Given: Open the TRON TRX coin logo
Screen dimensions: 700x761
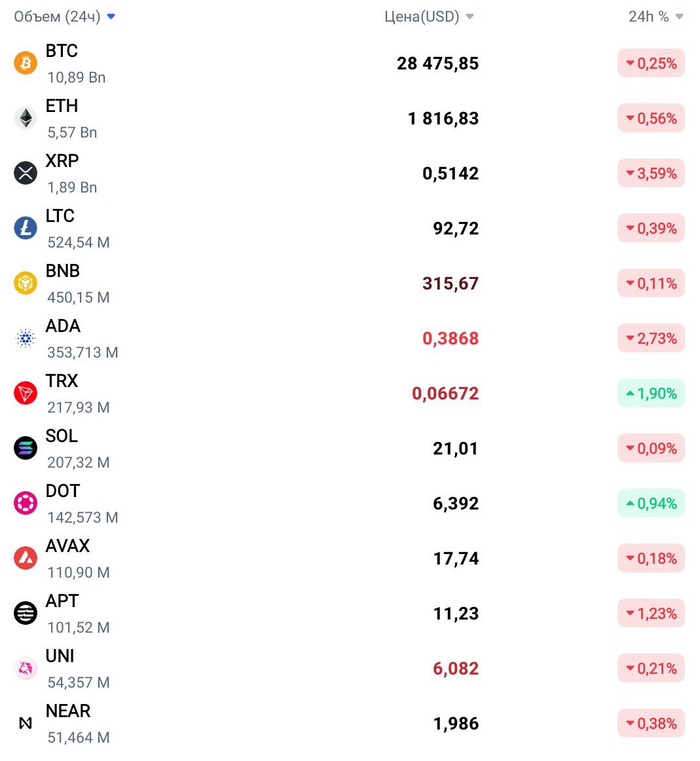Looking at the screenshot, I should pos(26,393).
